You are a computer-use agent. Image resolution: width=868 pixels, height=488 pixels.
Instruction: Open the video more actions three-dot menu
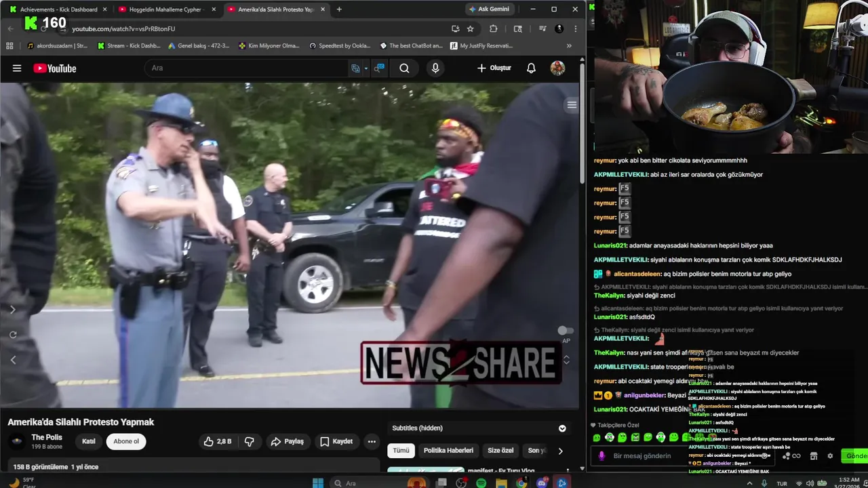[372, 441]
